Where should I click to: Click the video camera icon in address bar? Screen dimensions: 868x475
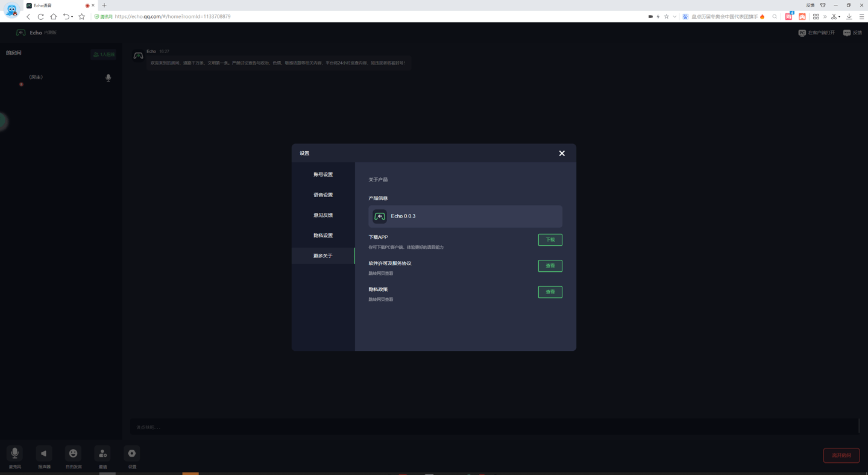point(650,17)
